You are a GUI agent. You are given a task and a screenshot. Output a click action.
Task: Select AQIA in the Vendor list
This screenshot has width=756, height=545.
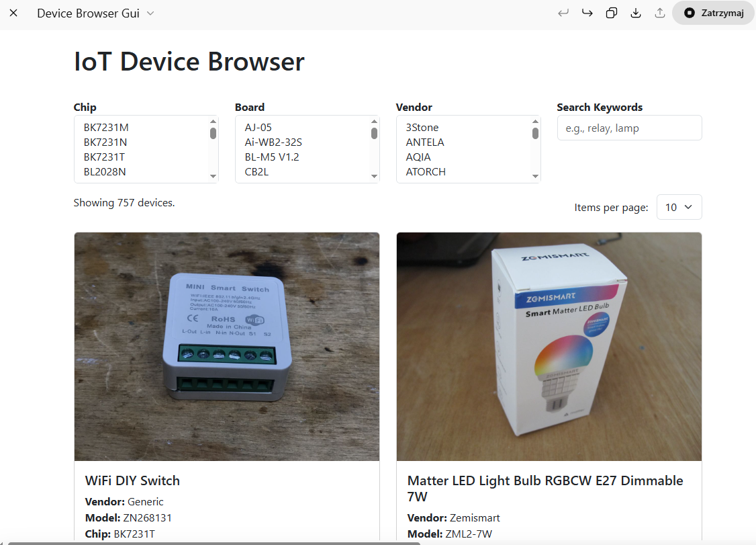(418, 157)
